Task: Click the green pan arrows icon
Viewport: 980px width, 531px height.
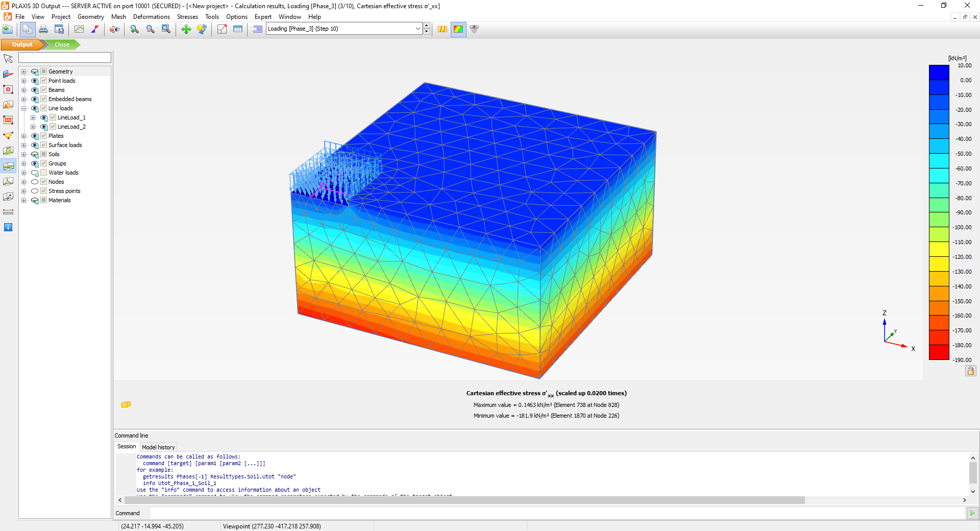Action: click(186, 29)
